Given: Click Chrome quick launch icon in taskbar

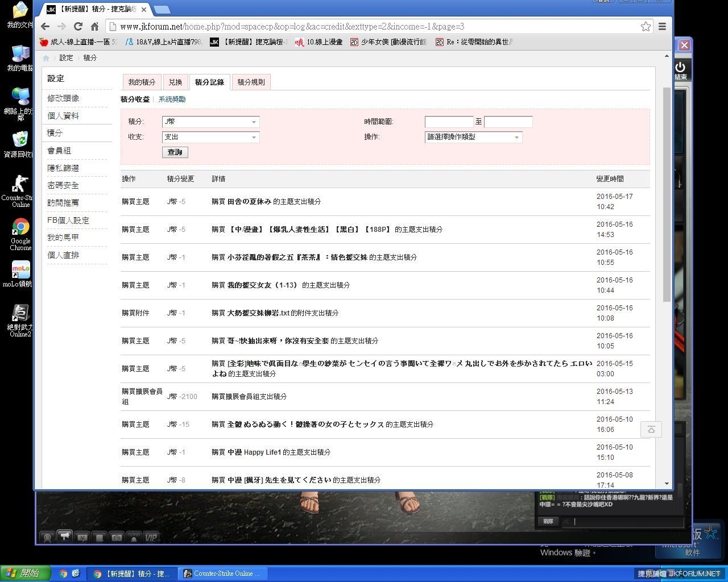Looking at the screenshot, I should (63, 573).
